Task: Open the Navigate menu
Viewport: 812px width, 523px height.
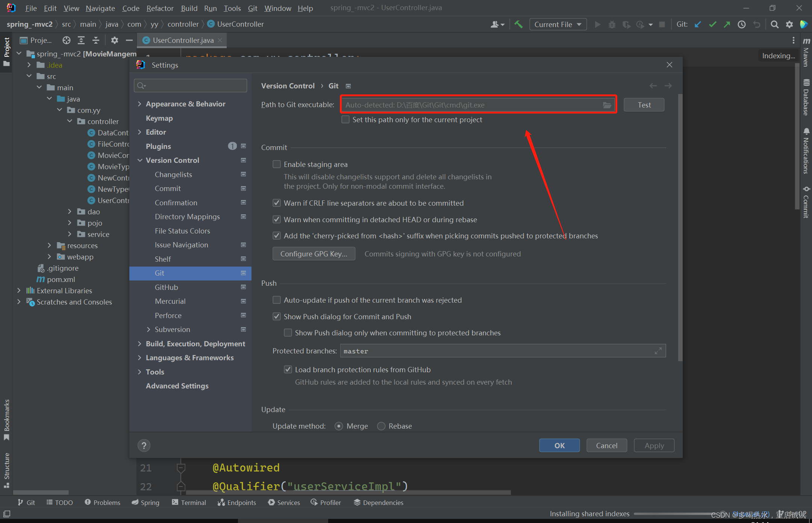Action: [100, 8]
